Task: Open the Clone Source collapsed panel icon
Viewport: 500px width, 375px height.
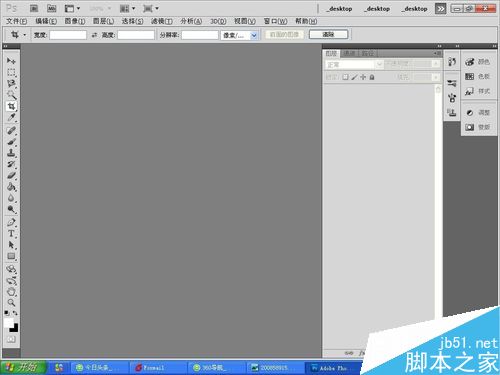Action: (452, 112)
